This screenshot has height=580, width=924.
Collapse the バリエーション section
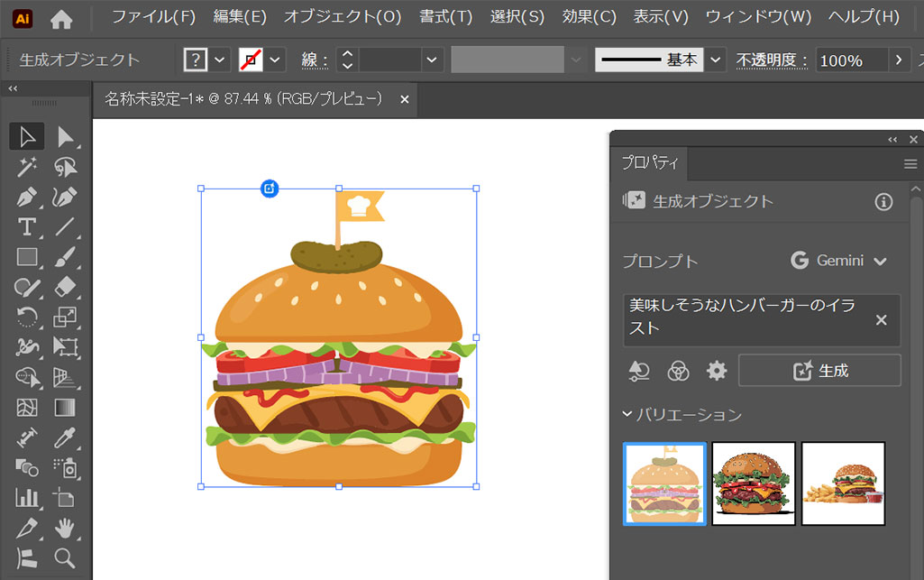click(627, 415)
